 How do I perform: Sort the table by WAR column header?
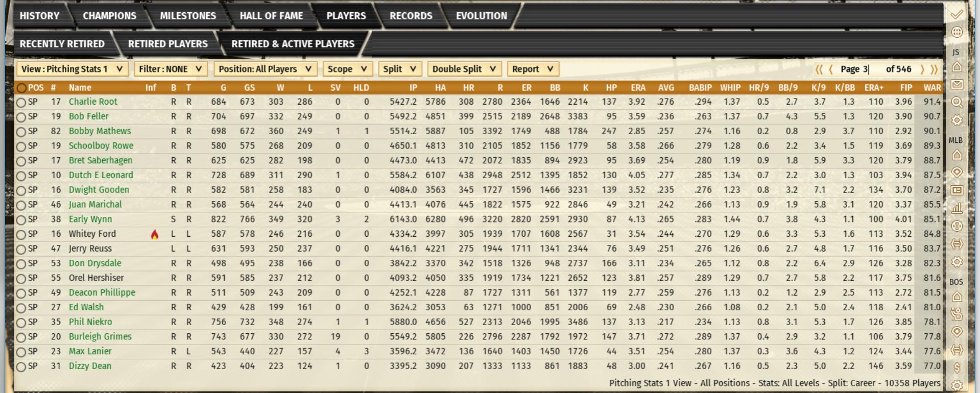(x=932, y=88)
